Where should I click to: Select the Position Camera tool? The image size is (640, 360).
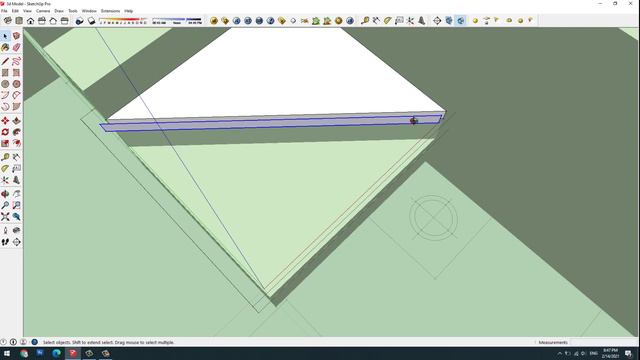tap(5, 231)
